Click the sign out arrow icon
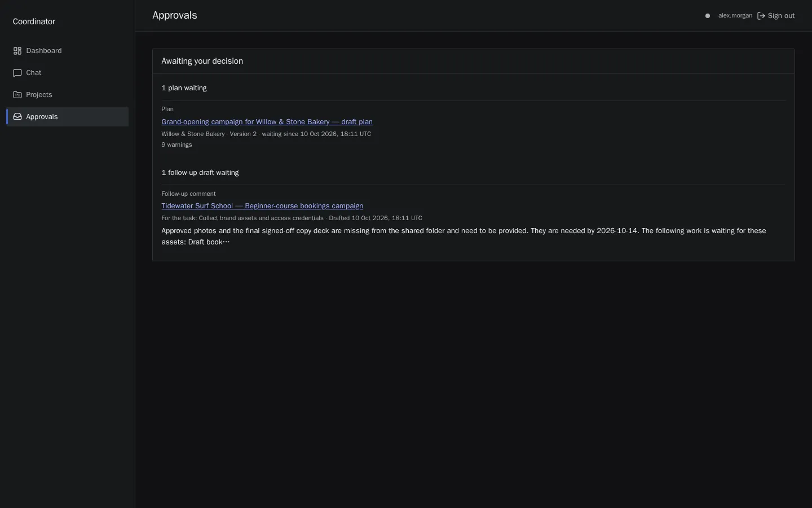 pyautogui.click(x=761, y=16)
